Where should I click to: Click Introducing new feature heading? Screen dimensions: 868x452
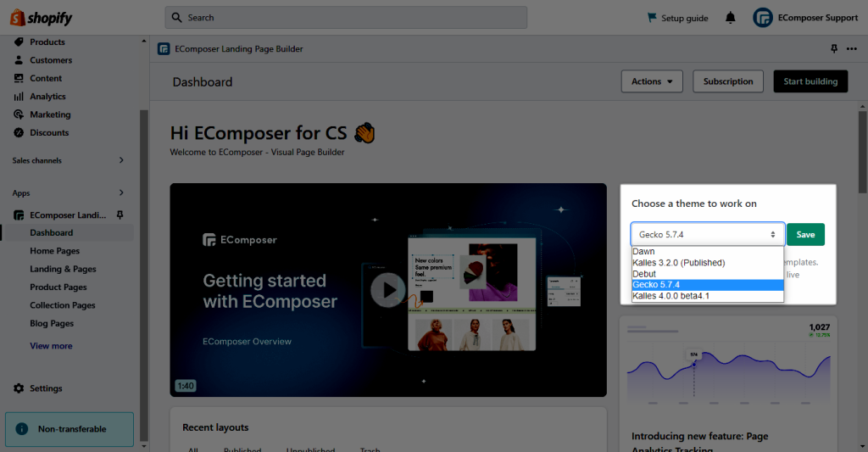tap(699, 442)
